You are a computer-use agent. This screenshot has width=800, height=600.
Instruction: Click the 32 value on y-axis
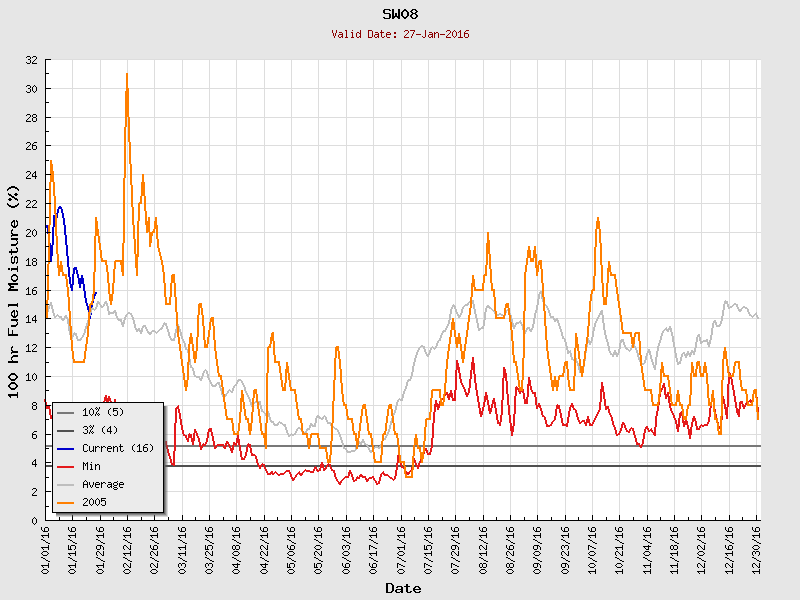coord(31,60)
